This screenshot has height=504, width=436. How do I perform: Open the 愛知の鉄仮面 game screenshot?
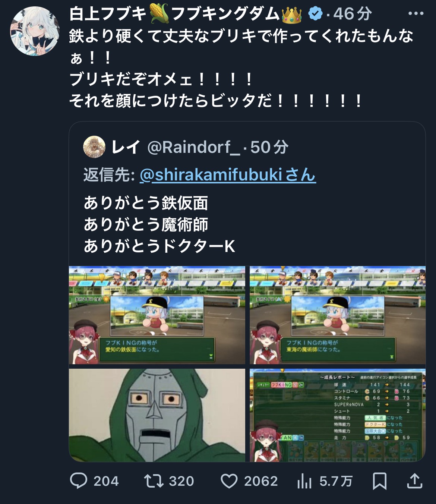pyautogui.click(x=157, y=315)
